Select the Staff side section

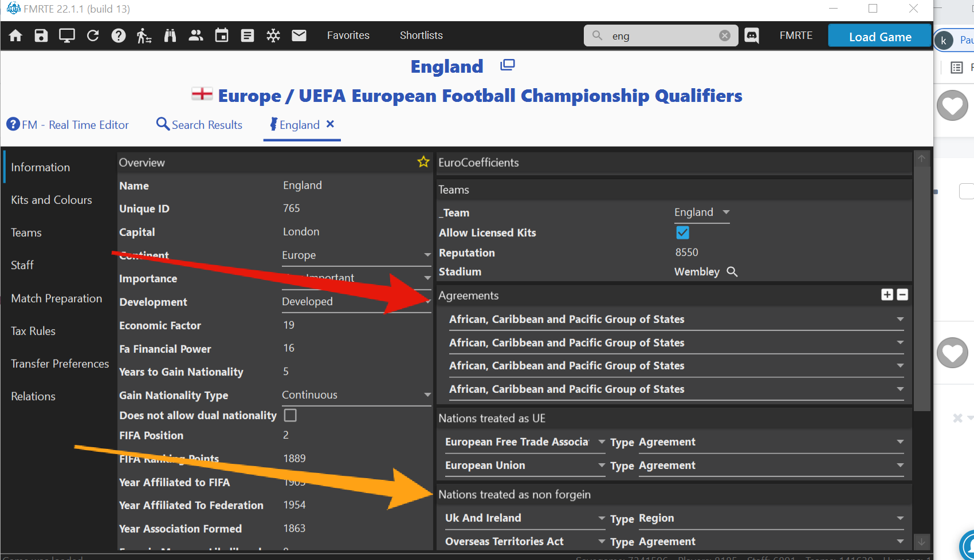click(22, 265)
